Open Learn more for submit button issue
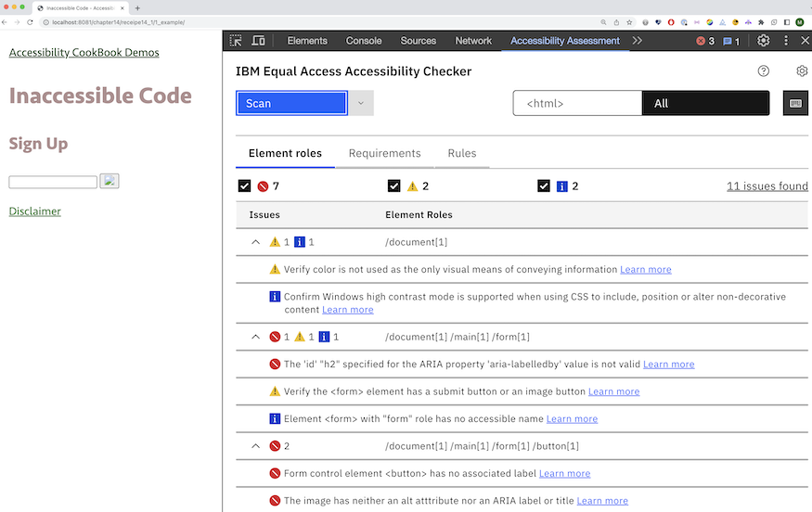812x512 pixels. coord(613,391)
